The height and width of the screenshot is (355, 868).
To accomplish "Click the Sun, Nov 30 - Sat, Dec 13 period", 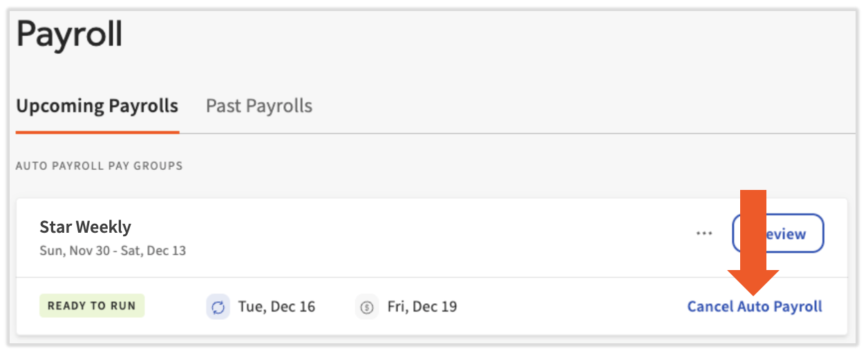I will pos(113,251).
